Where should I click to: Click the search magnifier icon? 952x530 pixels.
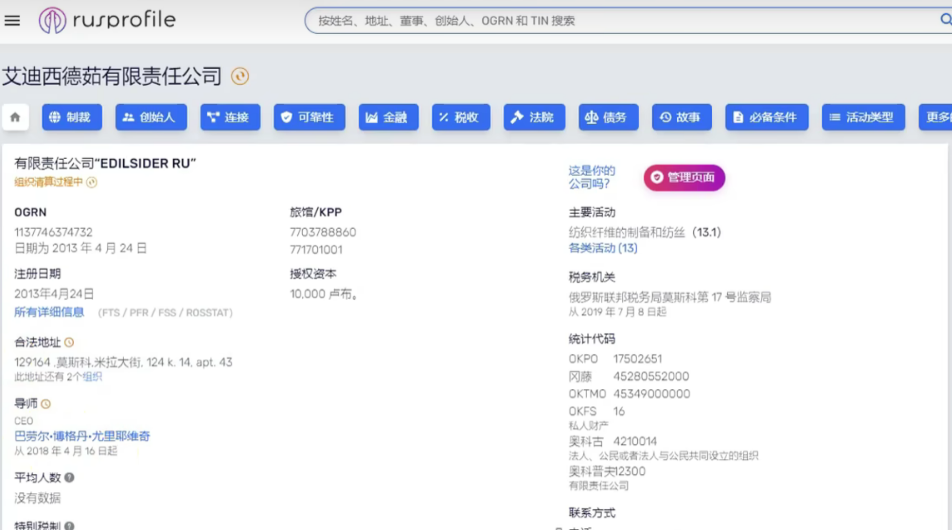click(945, 20)
